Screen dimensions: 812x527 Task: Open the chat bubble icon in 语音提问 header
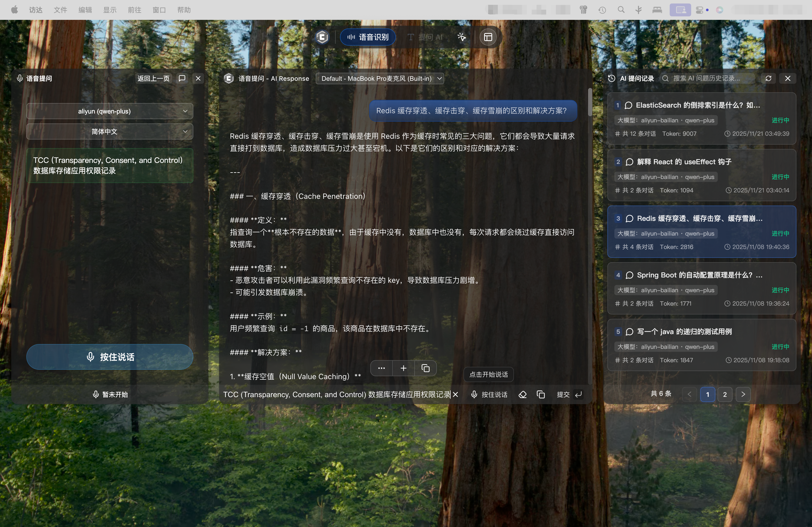(182, 78)
